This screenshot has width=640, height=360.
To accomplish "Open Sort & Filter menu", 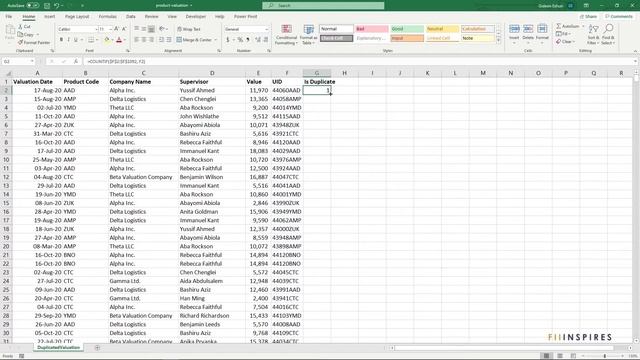I will (593, 34).
